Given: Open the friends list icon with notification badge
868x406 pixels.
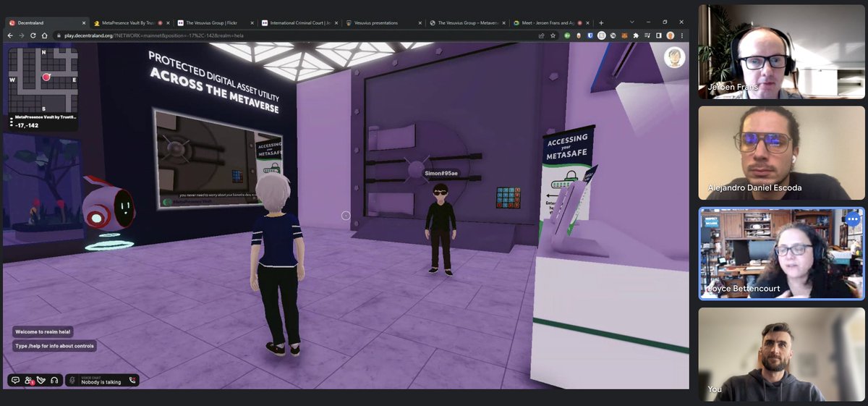Looking at the screenshot, I should click(29, 381).
